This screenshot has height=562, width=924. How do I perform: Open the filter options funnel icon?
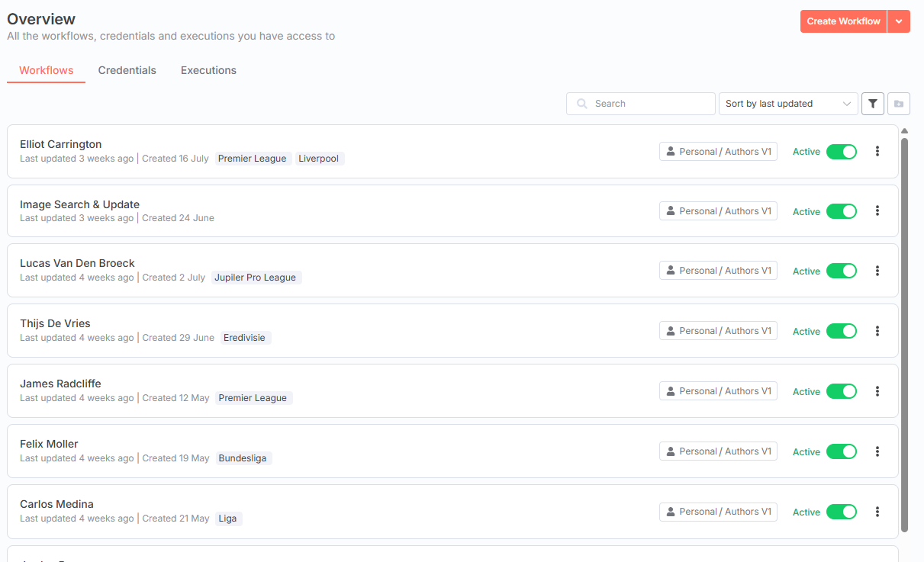[x=872, y=103]
